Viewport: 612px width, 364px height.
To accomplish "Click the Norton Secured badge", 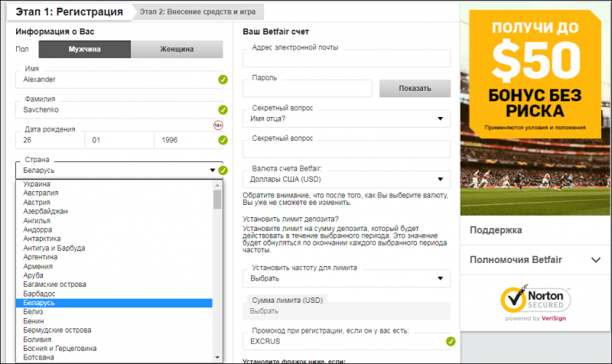I will pos(535,302).
